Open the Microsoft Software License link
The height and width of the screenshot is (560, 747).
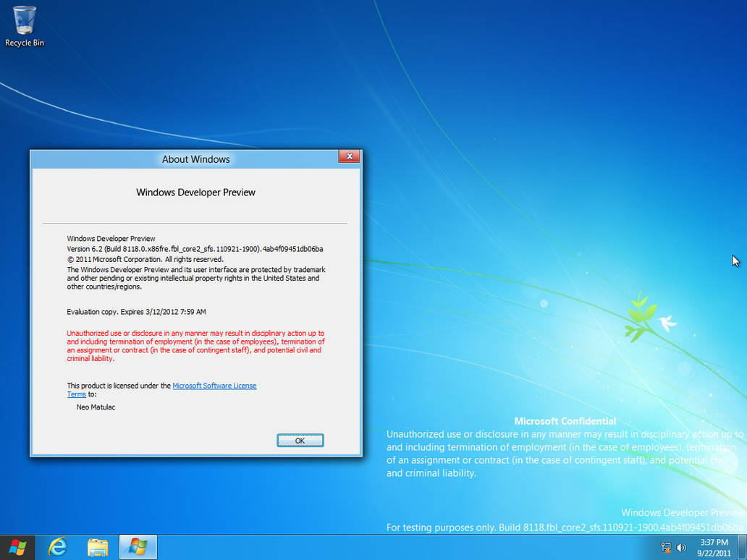214,386
